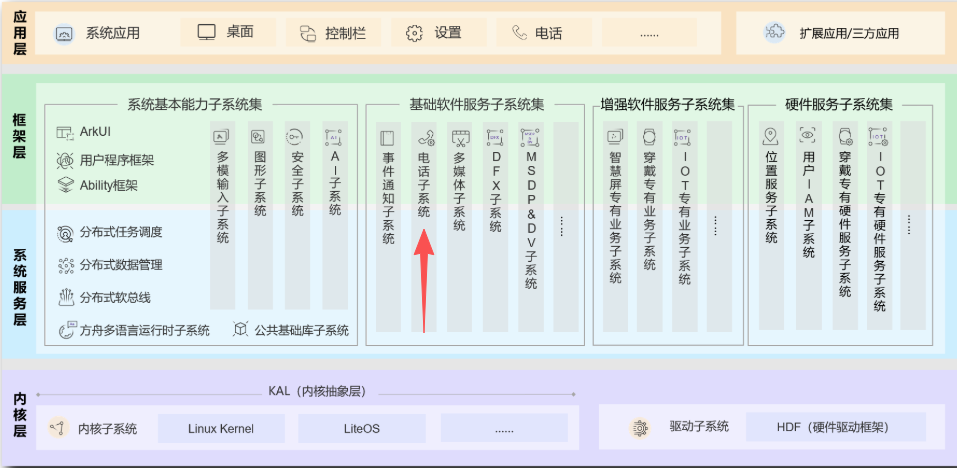Viewport: 957px width, 468px height.
Task: Select the LiteOS box
Action: click(x=362, y=428)
